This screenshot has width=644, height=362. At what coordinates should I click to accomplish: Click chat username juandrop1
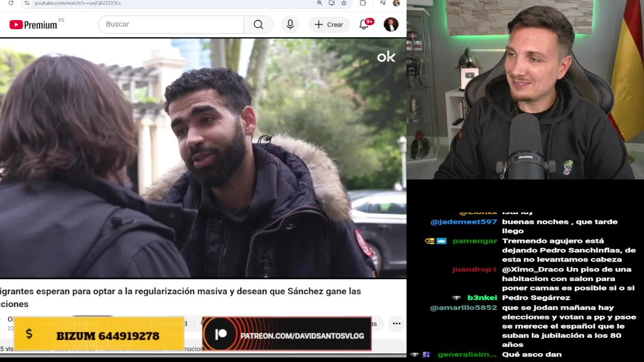tap(474, 269)
